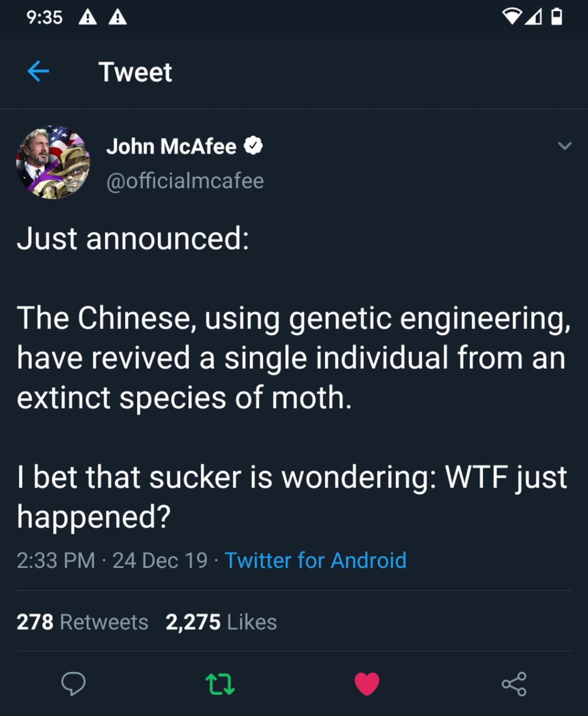Tap the cellular signal icon
Image resolution: width=588 pixels, height=716 pixels.
534,18
